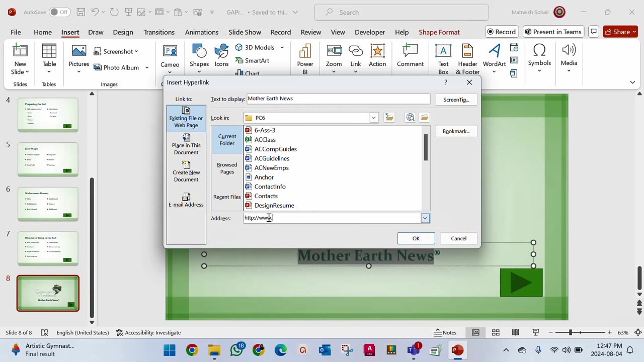Undo the last action with the Undo arrow
Screen dimensions: 644x362
[95, 12]
